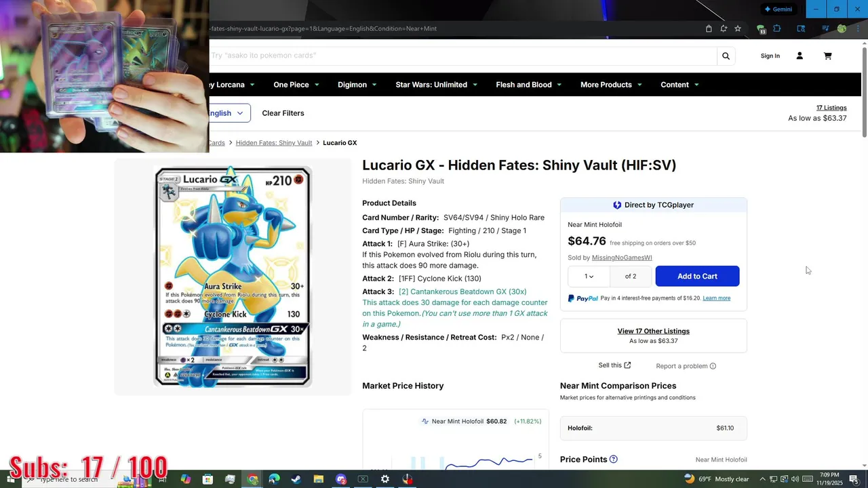This screenshot has width=868, height=488.
Task: Click the Sign In link
Action: coord(770,56)
